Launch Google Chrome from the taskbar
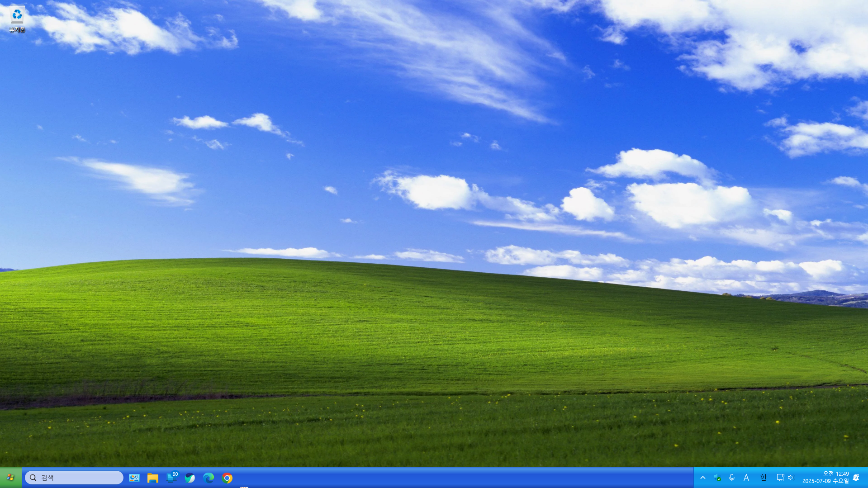 pos(228,478)
